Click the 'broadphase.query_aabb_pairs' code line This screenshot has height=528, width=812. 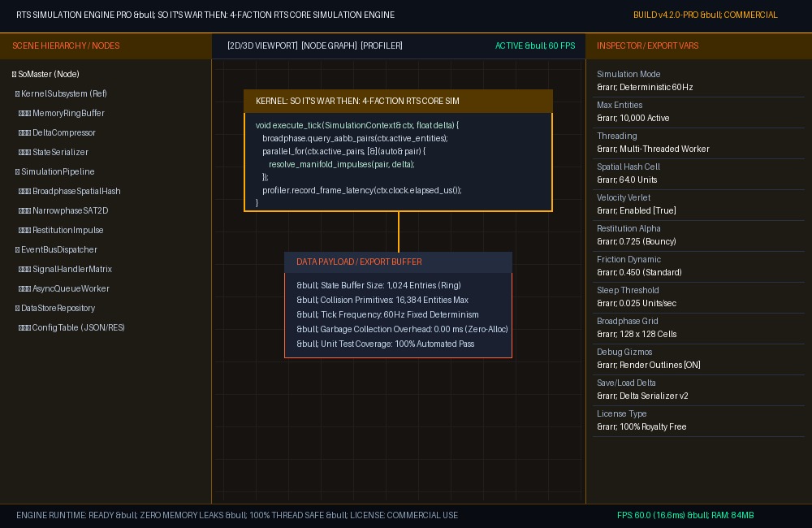[356, 138]
